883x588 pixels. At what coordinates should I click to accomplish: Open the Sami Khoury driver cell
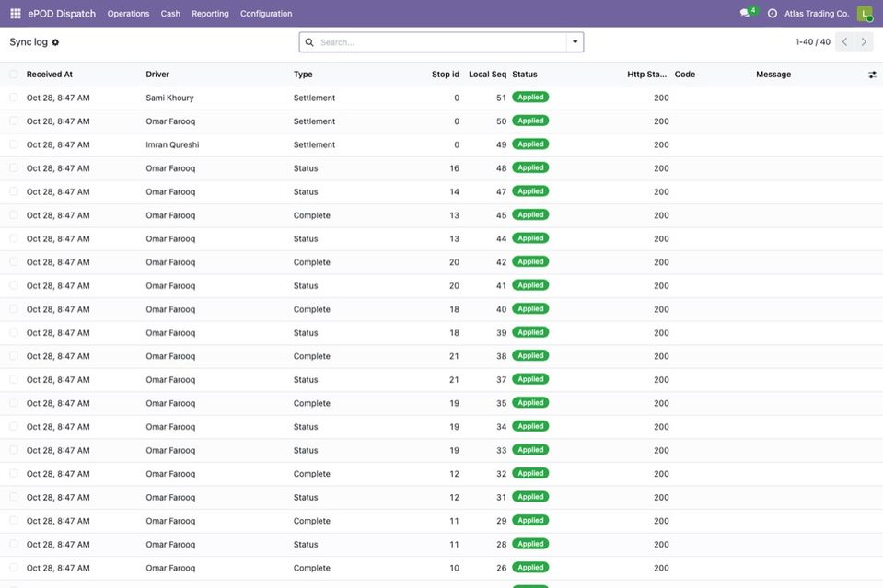pyautogui.click(x=169, y=98)
